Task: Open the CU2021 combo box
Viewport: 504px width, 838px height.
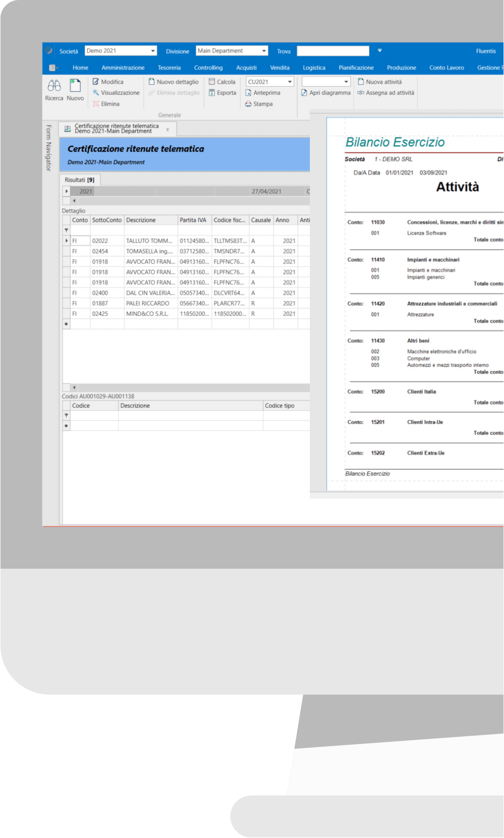Action: pyautogui.click(x=289, y=82)
